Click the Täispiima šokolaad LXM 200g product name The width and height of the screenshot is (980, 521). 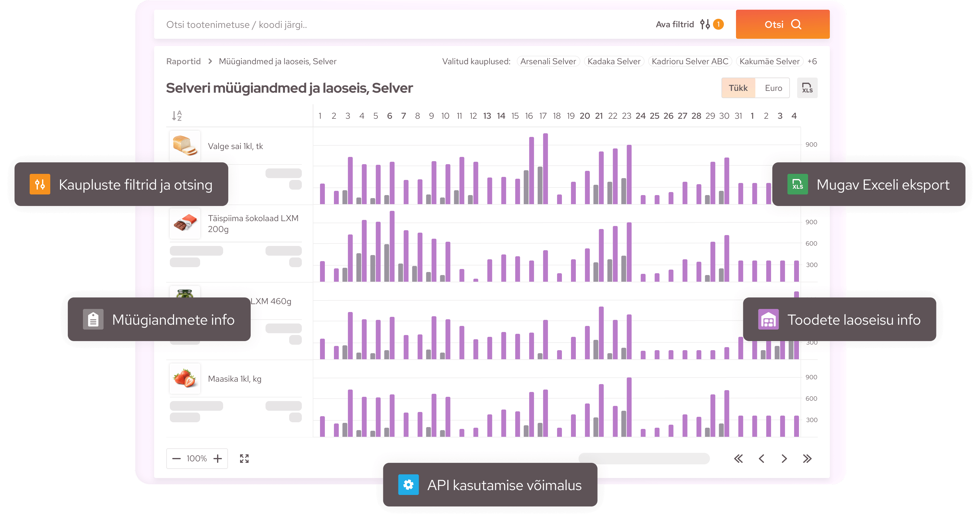click(x=253, y=224)
